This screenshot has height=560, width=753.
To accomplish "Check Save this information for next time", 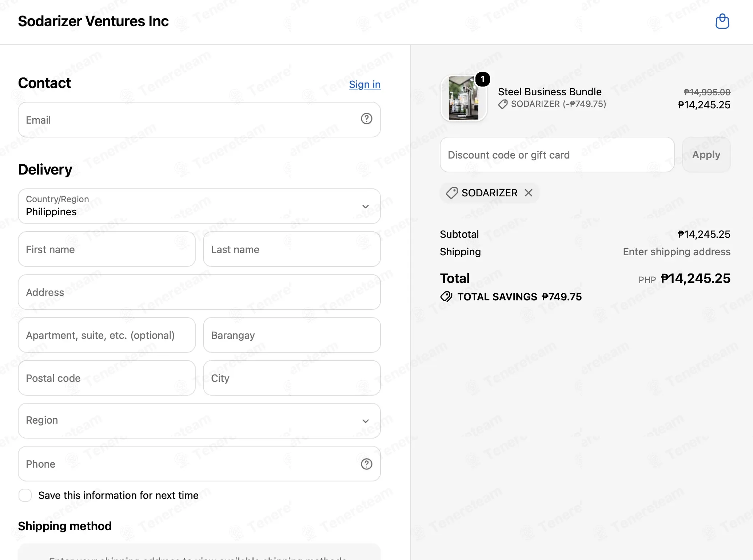I will pos(25,495).
